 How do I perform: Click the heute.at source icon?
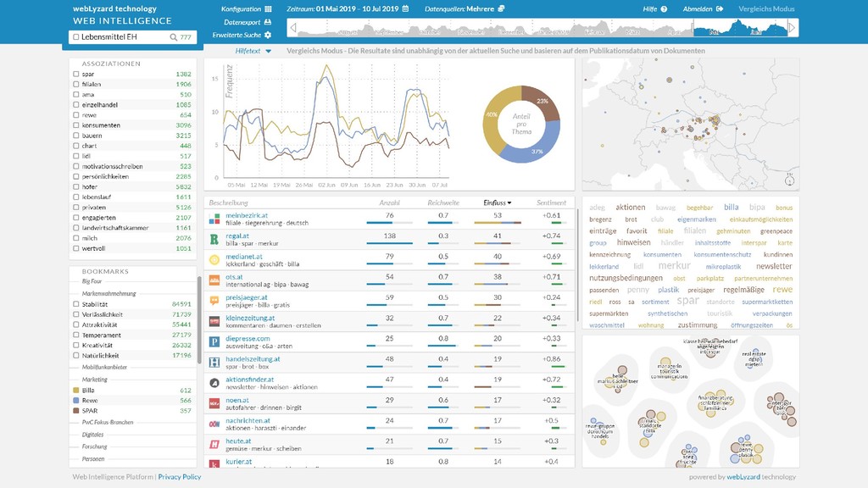pyautogui.click(x=214, y=444)
